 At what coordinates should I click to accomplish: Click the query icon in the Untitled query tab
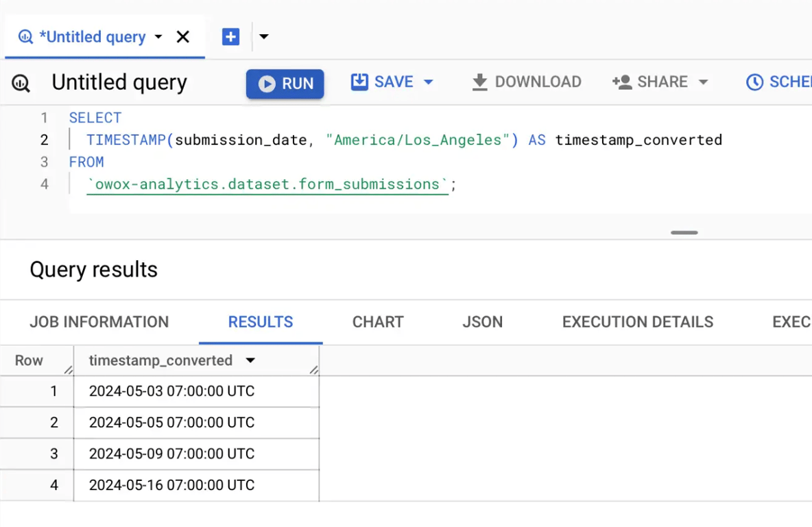click(25, 37)
